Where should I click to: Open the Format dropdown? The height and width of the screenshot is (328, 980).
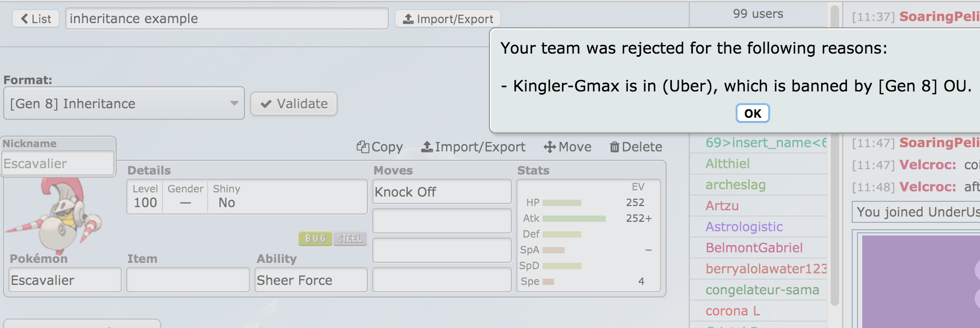pyautogui.click(x=124, y=104)
